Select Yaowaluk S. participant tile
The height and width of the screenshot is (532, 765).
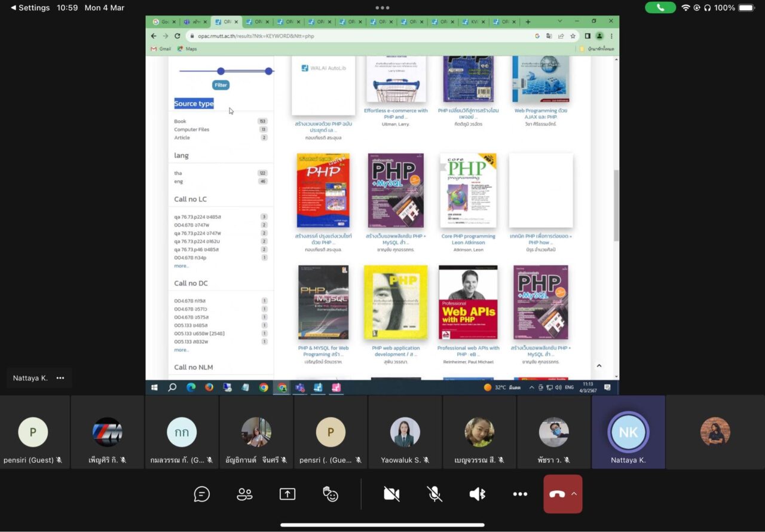405,432
